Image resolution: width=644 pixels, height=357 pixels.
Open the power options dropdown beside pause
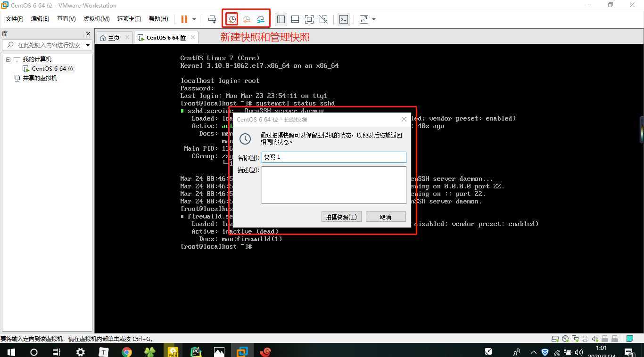click(194, 19)
